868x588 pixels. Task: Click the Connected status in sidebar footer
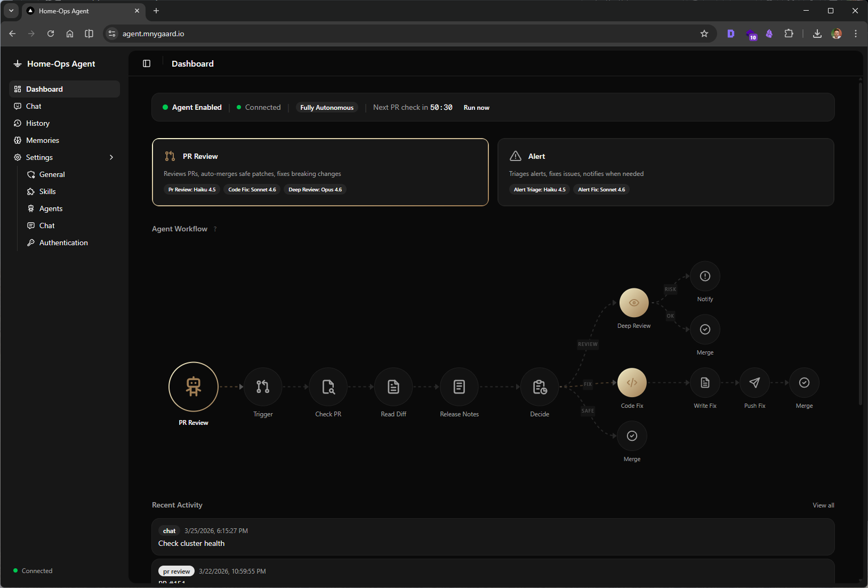tap(33, 571)
